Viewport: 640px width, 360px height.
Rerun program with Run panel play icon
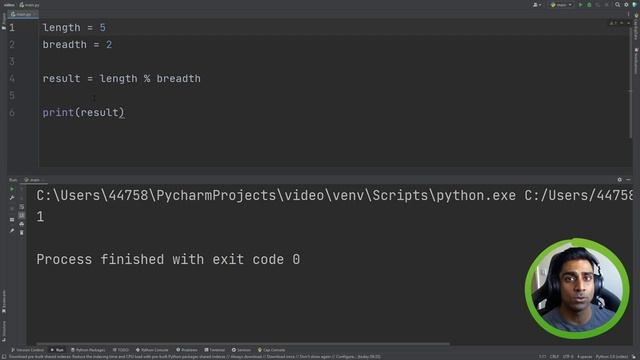click(12, 189)
